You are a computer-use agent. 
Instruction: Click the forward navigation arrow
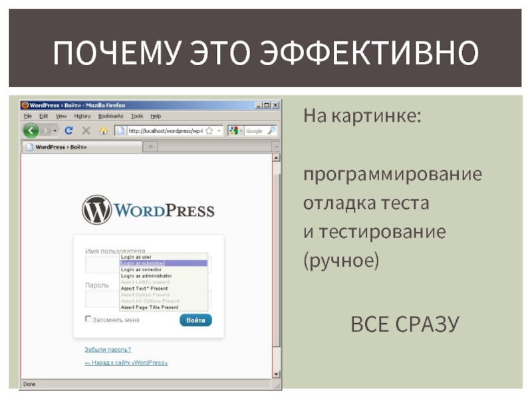pos(45,130)
